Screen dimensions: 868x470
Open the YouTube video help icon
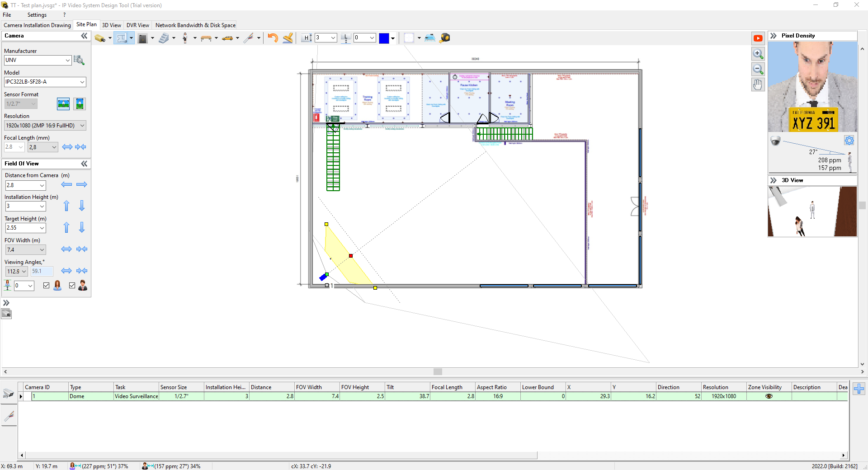[x=758, y=38]
